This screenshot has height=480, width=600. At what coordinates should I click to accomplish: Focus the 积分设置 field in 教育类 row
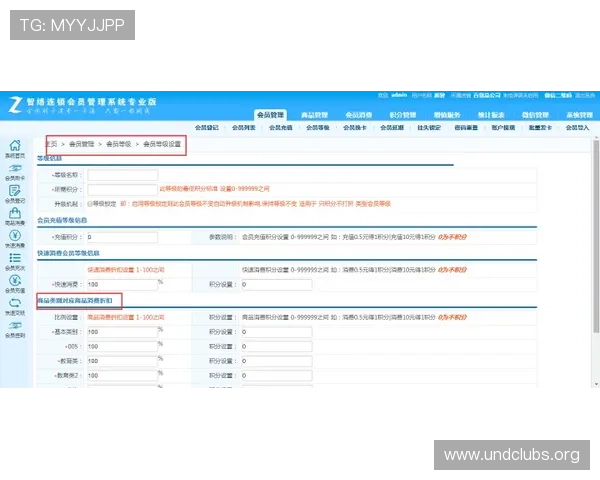pyautogui.click(x=277, y=361)
